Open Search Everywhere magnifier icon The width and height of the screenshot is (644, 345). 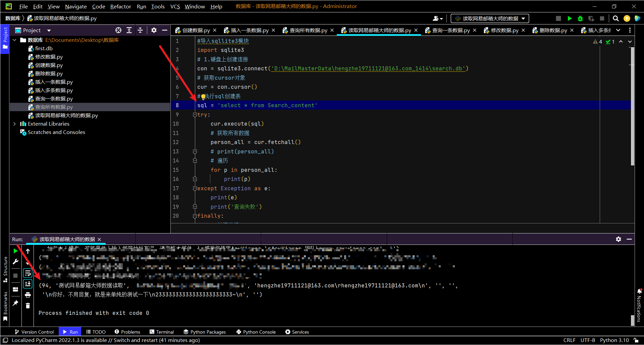click(x=616, y=18)
